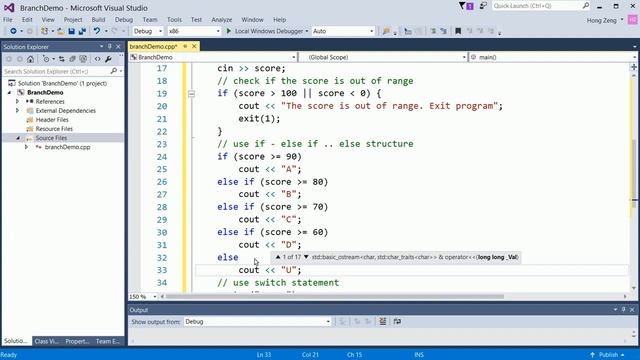
Task: Expand the External Dependencies node
Action: pos(17,111)
